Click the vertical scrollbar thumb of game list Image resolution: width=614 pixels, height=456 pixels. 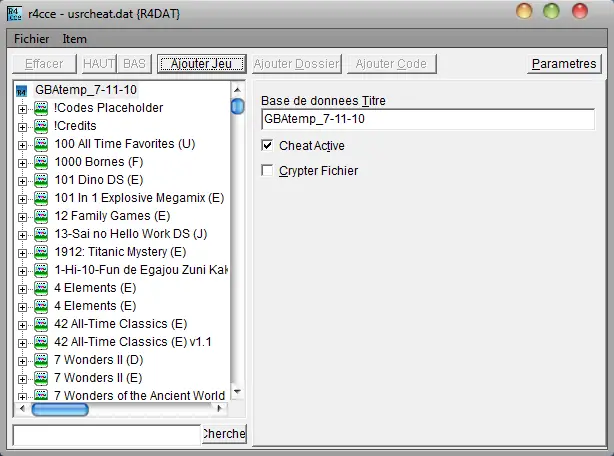click(x=237, y=106)
